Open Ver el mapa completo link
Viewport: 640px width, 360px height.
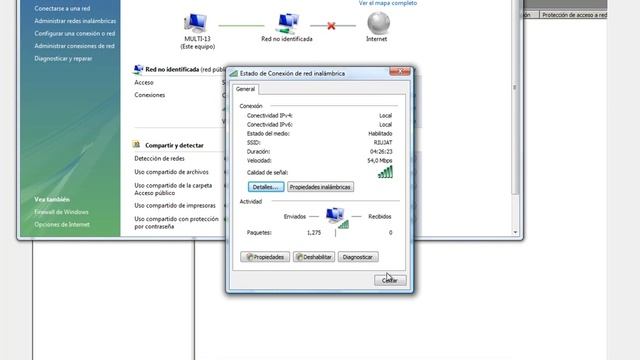coord(388,3)
